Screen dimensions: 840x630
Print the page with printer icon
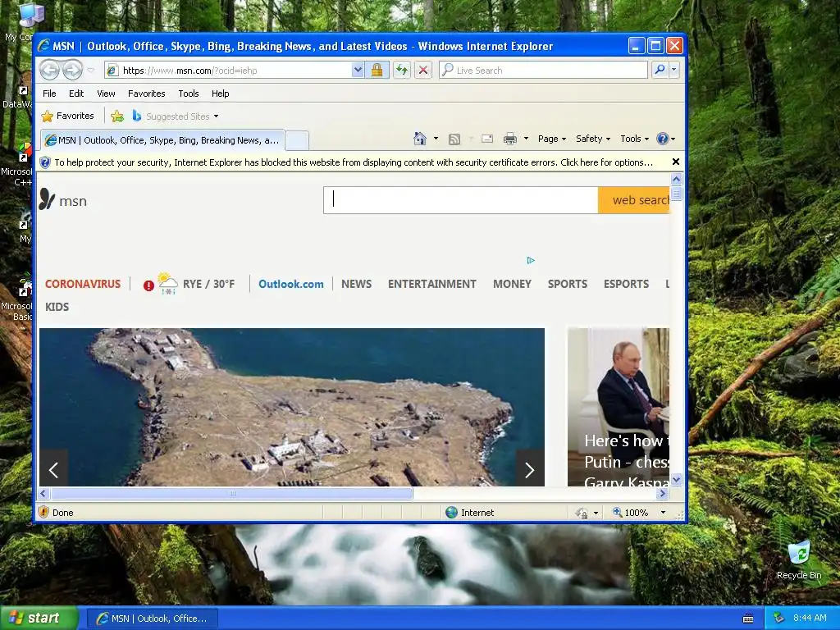[510, 139]
